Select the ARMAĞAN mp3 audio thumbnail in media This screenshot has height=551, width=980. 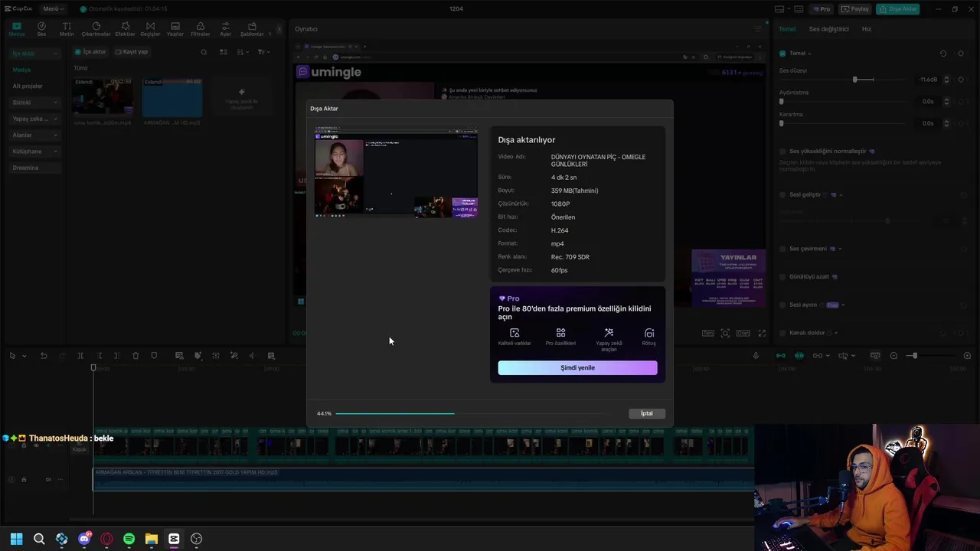tap(172, 96)
